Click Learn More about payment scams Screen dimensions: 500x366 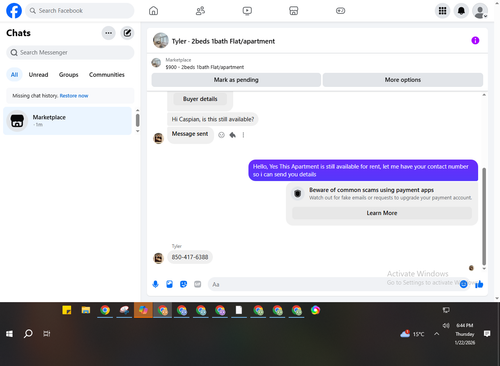pyautogui.click(x=382, y=213)
